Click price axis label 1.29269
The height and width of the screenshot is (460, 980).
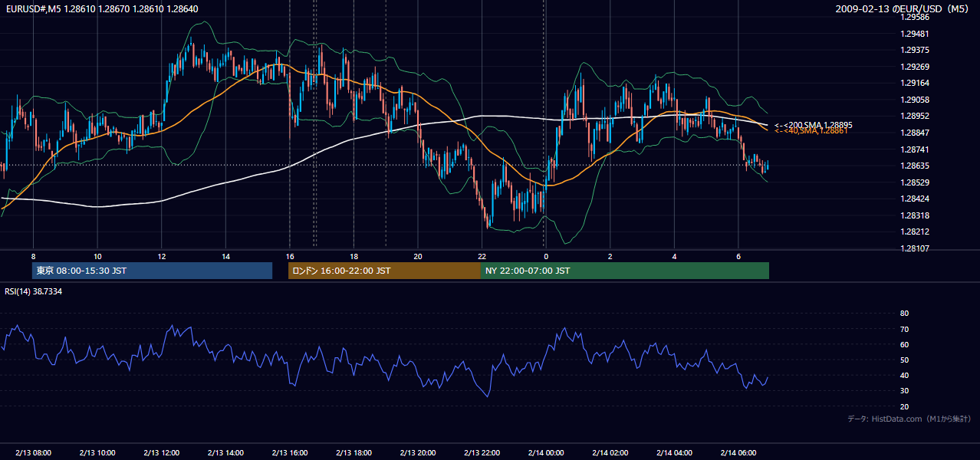click(x=914, y=67)
